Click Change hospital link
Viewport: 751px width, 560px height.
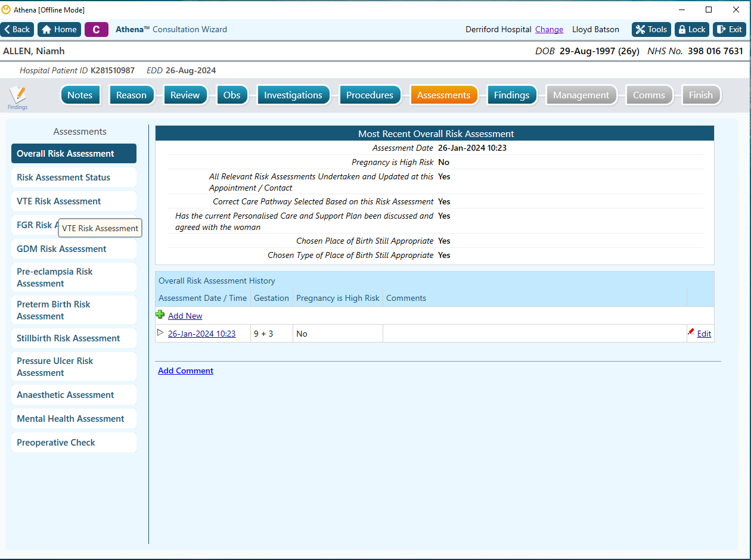coord(549,29)
